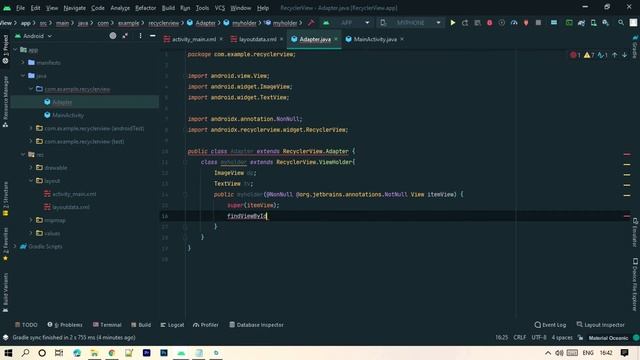640x360 pixels.
Task: Click the Expand All icon in Project panel
Action: [125, 36]
